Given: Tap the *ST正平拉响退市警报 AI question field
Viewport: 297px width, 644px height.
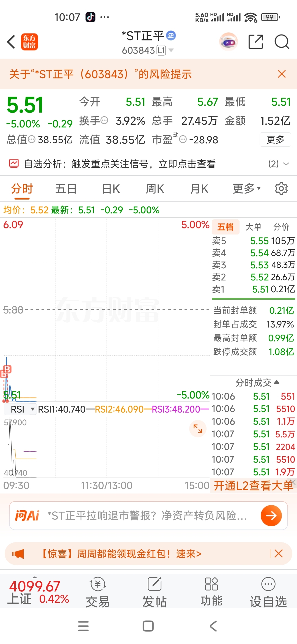Looking at the screenshot, I should 147,515.
